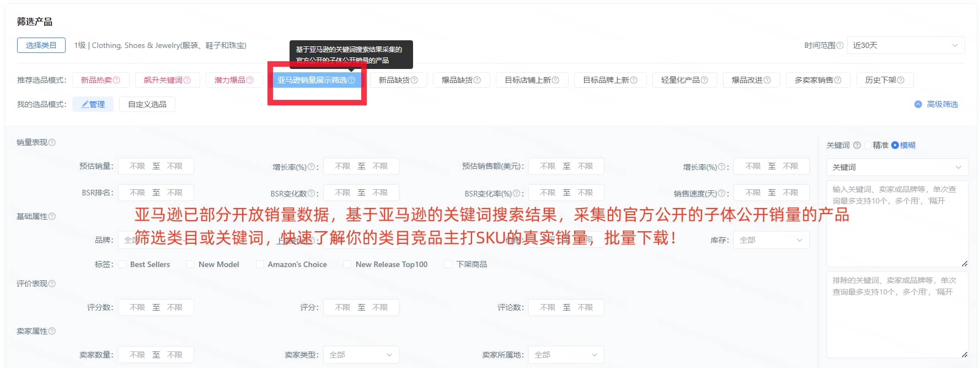Click the help icon beside 基础属性
This screenshot has height=368, width=980.
(x=52, y=216)
